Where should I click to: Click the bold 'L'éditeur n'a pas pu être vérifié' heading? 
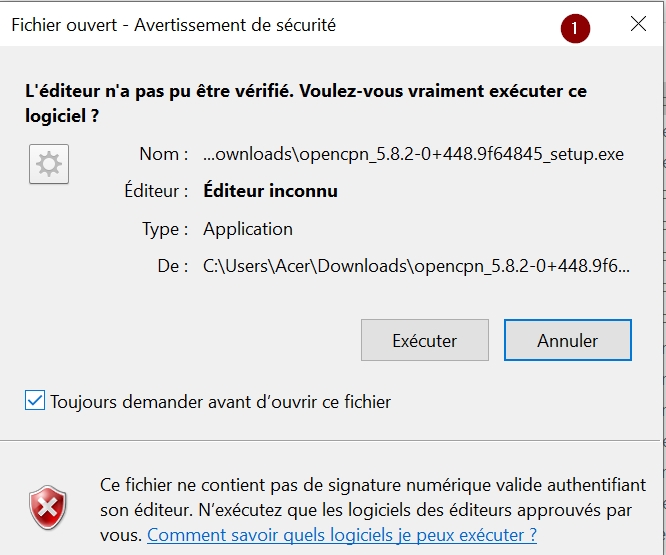306,103
